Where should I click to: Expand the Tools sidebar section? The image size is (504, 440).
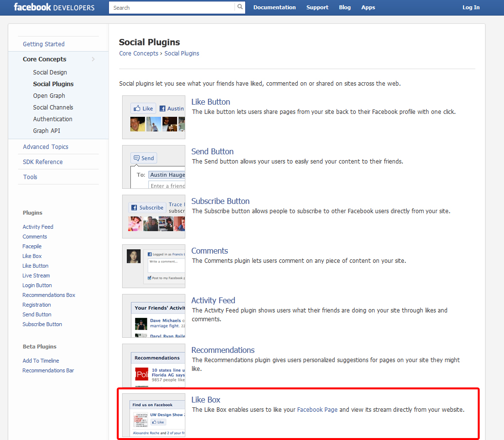coord(30,177)
